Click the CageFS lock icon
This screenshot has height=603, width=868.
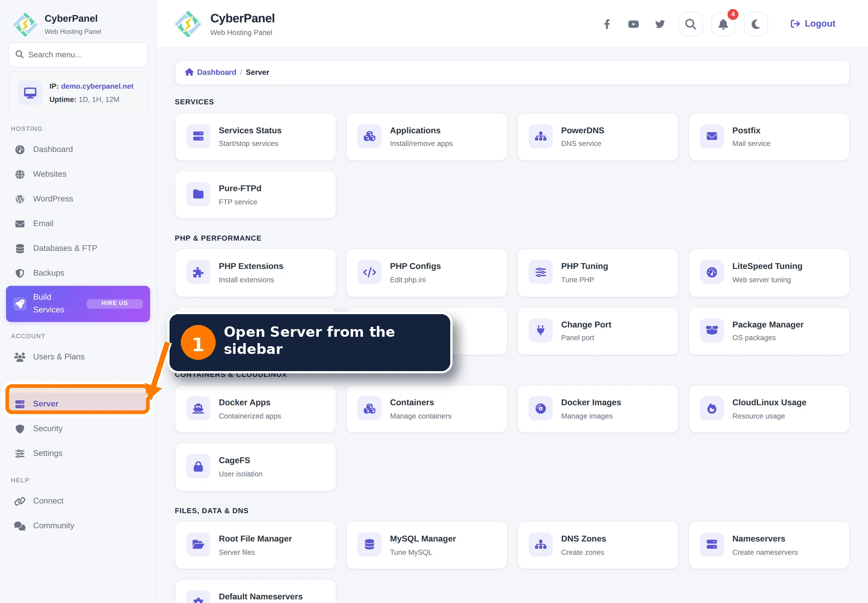coord(198,466)
